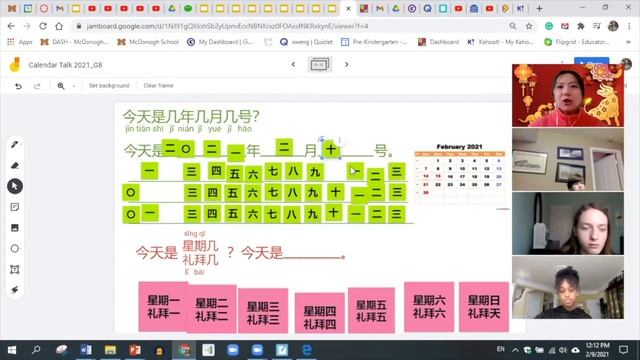640x360 pixels.
Task: Click the 星期几 text in red
Action: (x=200, y=246)
